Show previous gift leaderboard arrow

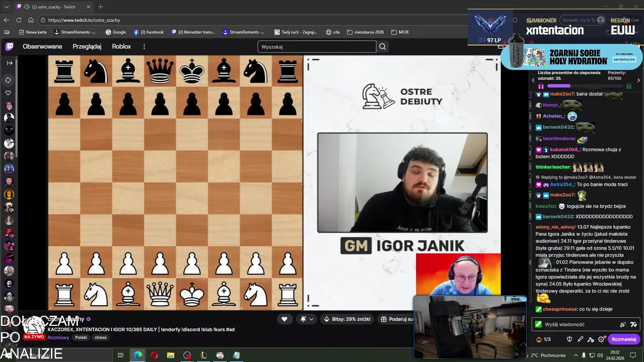533,80
